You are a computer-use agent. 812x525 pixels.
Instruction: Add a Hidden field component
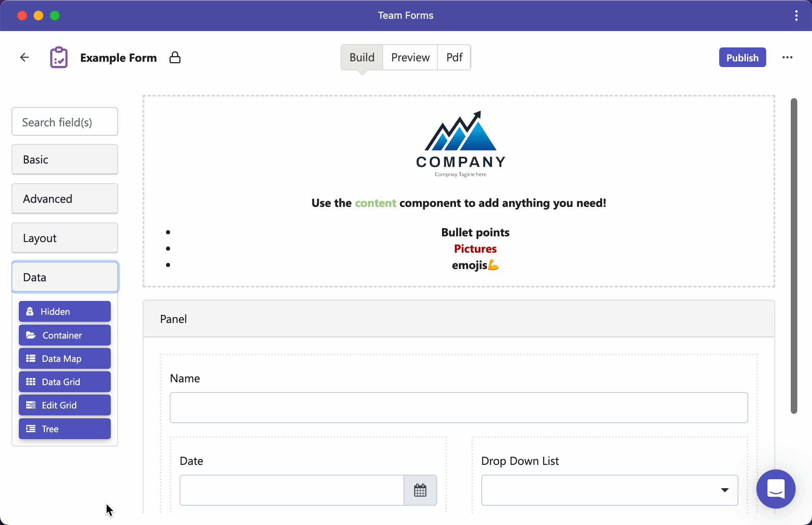(x=65, y=312)
